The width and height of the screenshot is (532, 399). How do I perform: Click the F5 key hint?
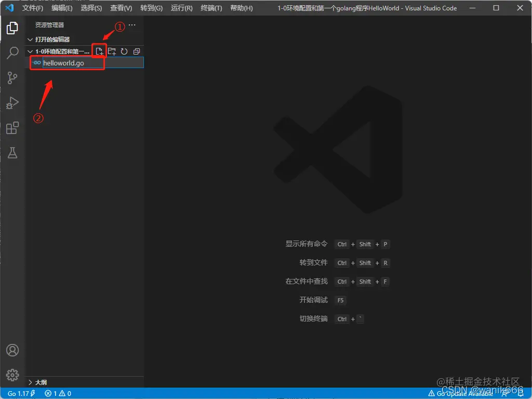[340, 300]
